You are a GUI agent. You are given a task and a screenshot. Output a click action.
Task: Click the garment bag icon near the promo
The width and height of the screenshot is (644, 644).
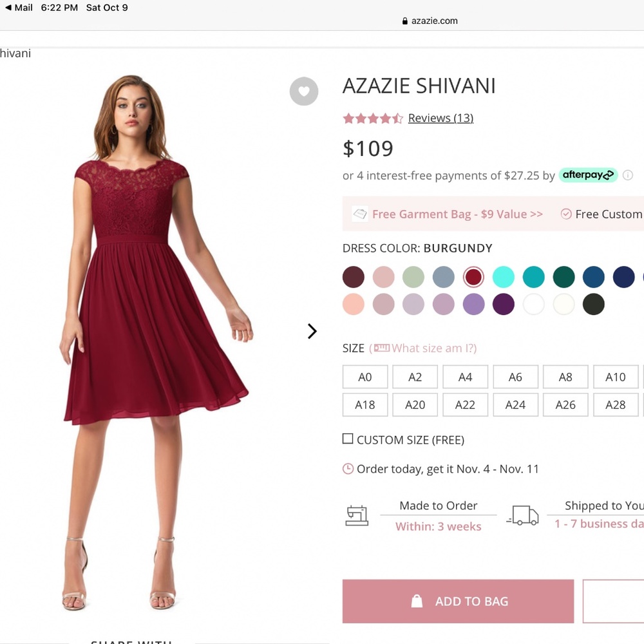(360, 213)
